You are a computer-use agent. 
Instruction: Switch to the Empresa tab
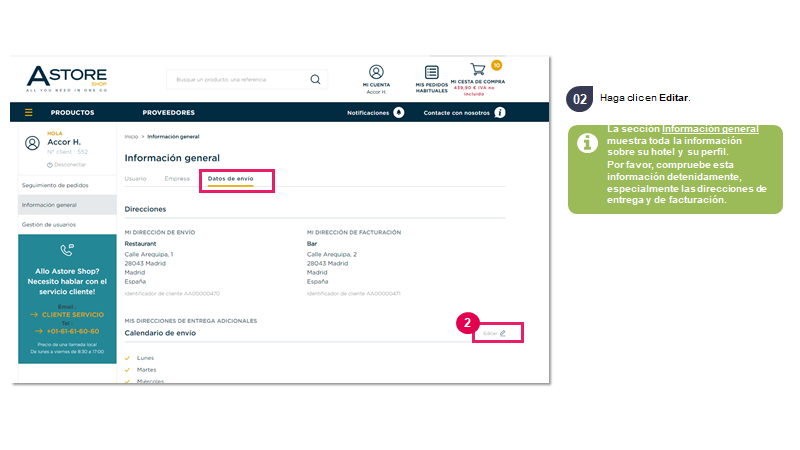[x=177, y=179]
